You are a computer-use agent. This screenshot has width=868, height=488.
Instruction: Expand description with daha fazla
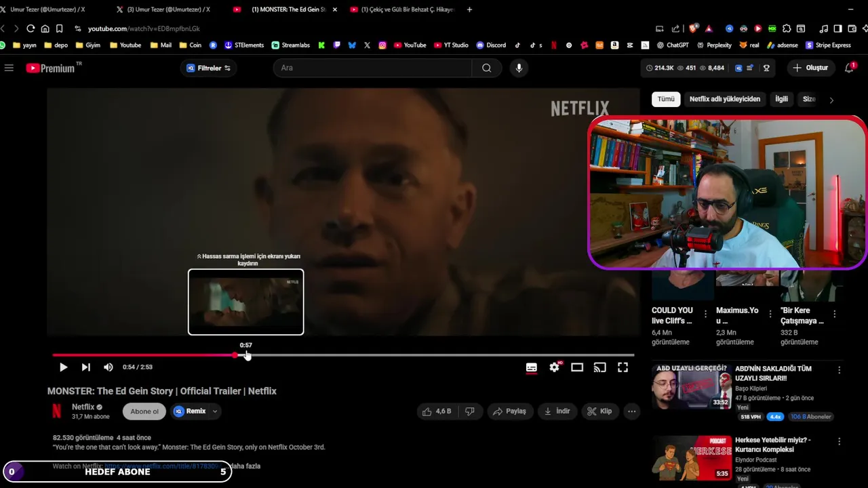click(245, 466)
